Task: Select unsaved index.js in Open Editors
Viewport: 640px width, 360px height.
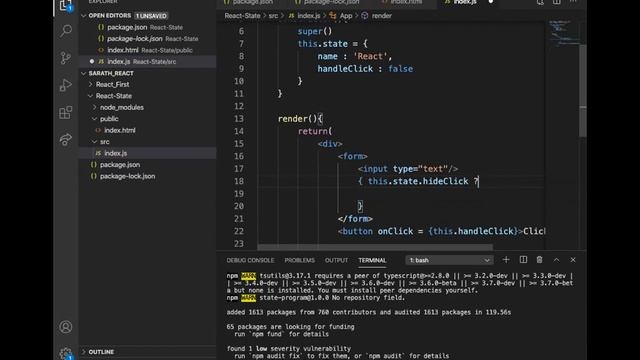Action: click(x=148, y=62)
